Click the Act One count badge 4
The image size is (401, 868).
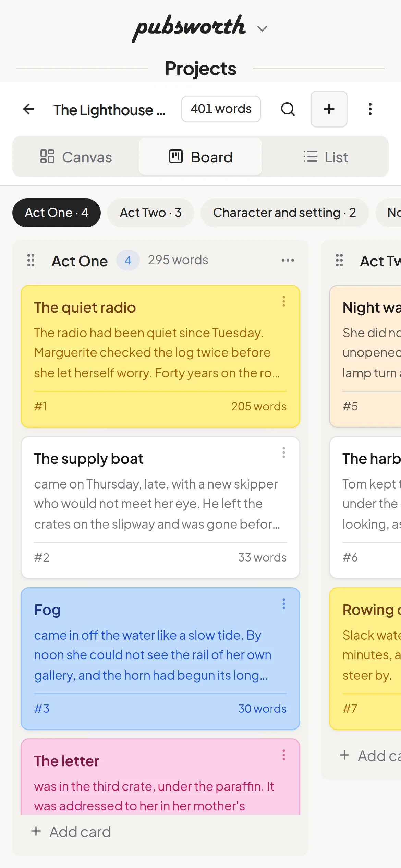pyautogui.click(x=128, y=261)
